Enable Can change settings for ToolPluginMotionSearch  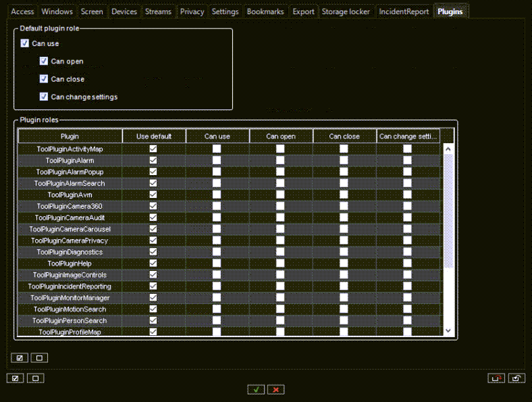pos(408,309)
